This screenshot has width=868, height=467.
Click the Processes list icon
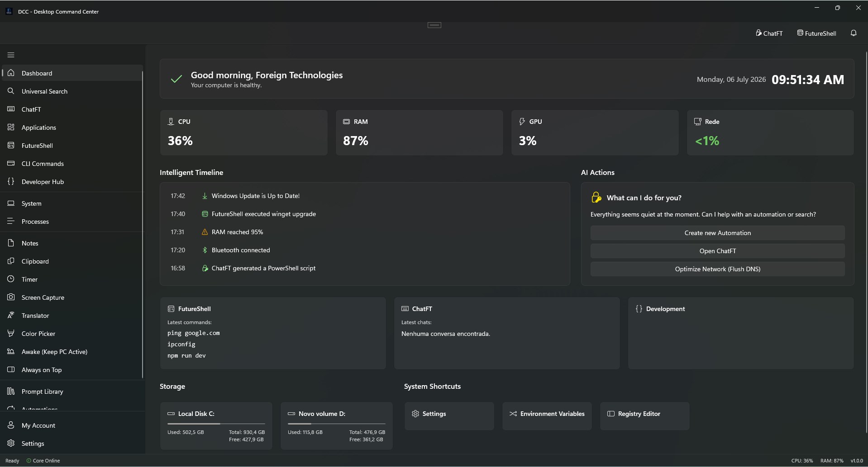pos(11,221)
